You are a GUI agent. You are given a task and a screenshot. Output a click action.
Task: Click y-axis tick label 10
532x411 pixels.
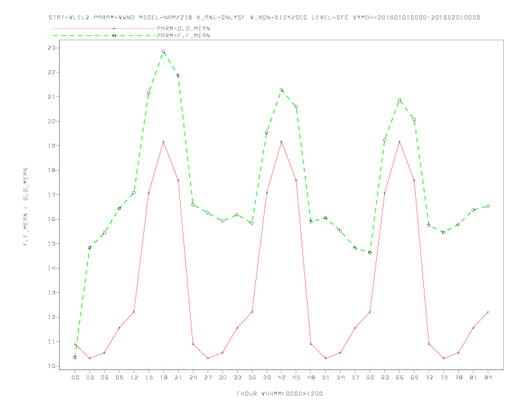click(52, 366)
